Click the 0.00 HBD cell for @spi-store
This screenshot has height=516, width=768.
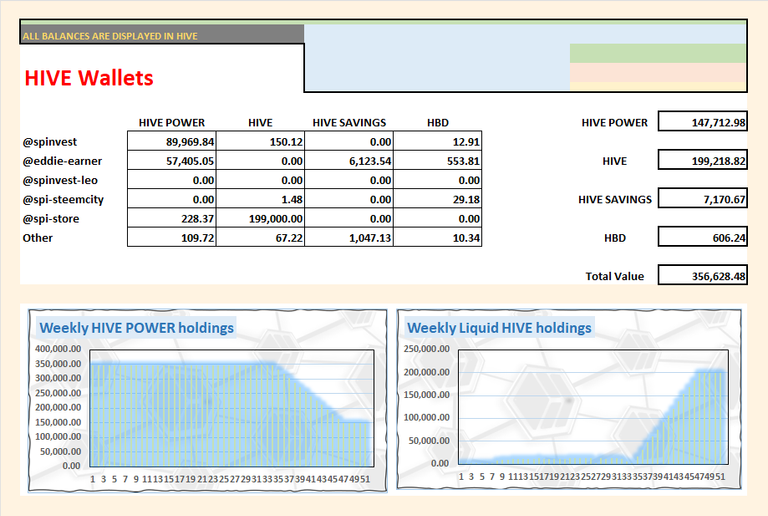(x=437, y=219)
